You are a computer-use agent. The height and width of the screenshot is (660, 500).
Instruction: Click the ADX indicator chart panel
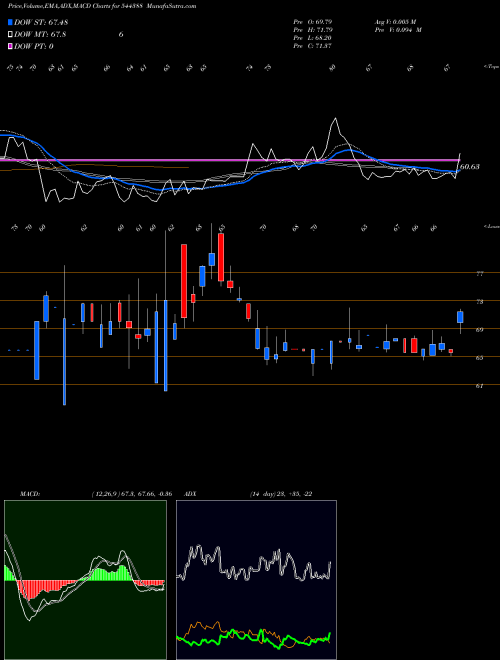256,580
